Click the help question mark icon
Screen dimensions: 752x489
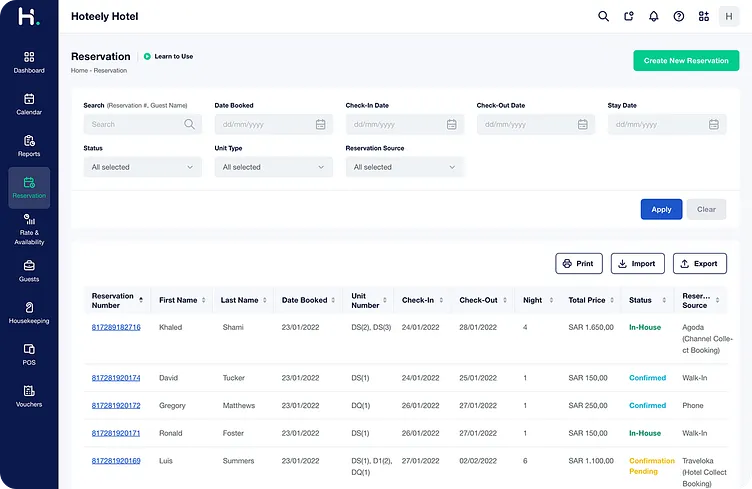click(x=679, y=16)
